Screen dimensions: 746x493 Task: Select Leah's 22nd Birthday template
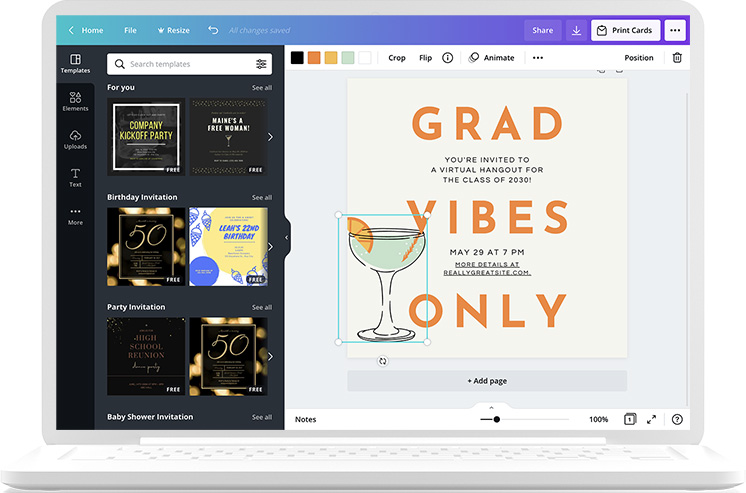coord(228,246)
